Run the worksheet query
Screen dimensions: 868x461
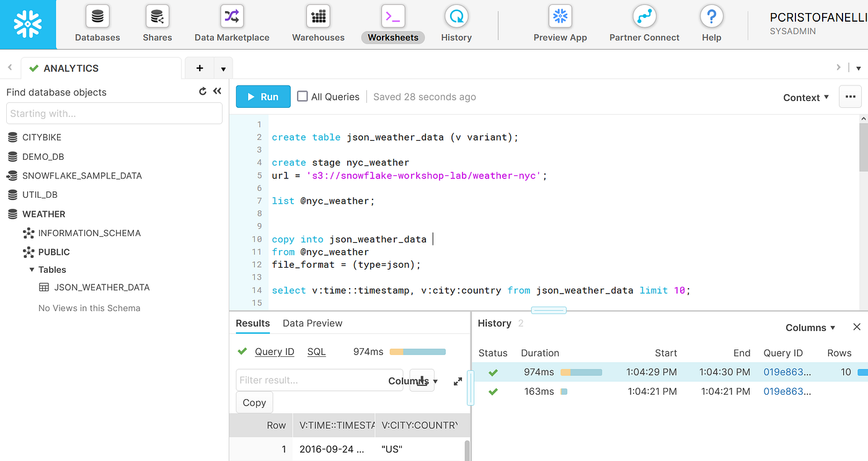point(263,96)
